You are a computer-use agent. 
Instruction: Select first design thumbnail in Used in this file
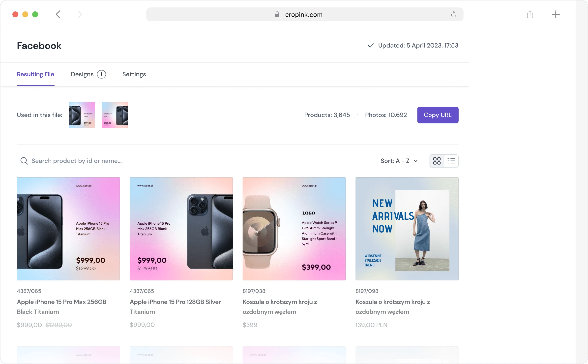click(82, 115)
